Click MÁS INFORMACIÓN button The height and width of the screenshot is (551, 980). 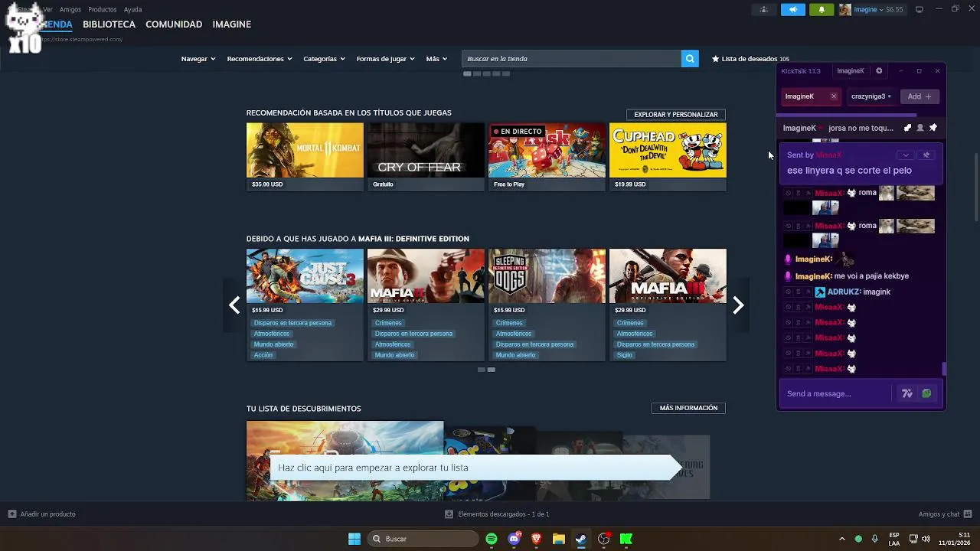point(688,408)
